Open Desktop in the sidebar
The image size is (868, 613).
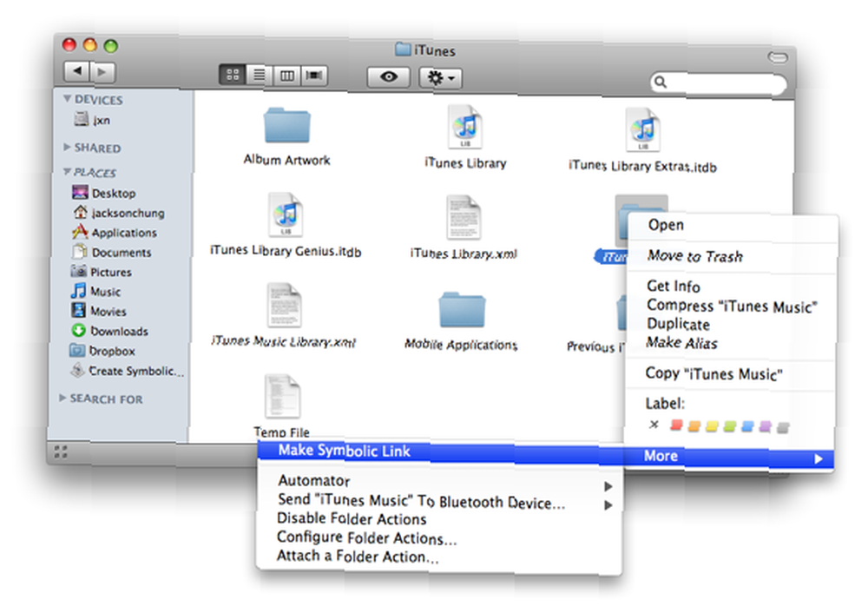(x=104, y=193)
